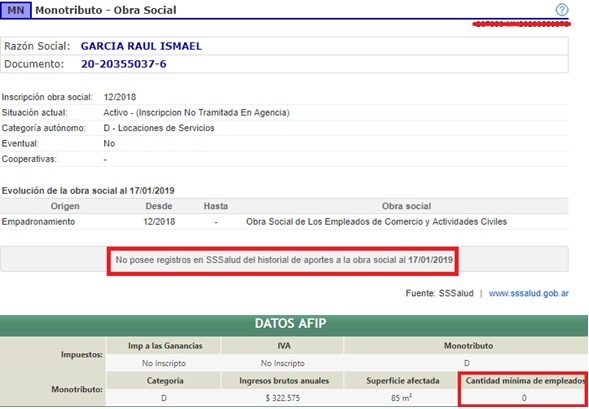
Task: Click the SSSalud no registros notice
Action: pos(284,260)
